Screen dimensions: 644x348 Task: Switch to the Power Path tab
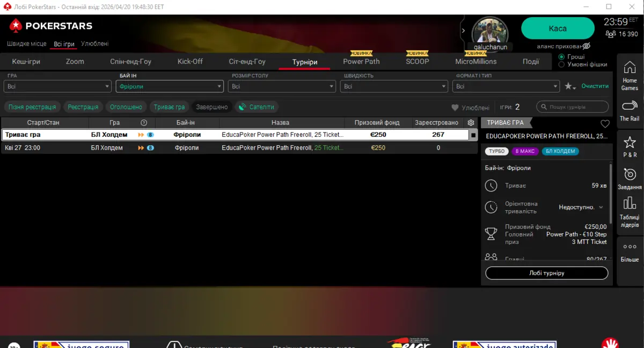click(x=361, y=62)
